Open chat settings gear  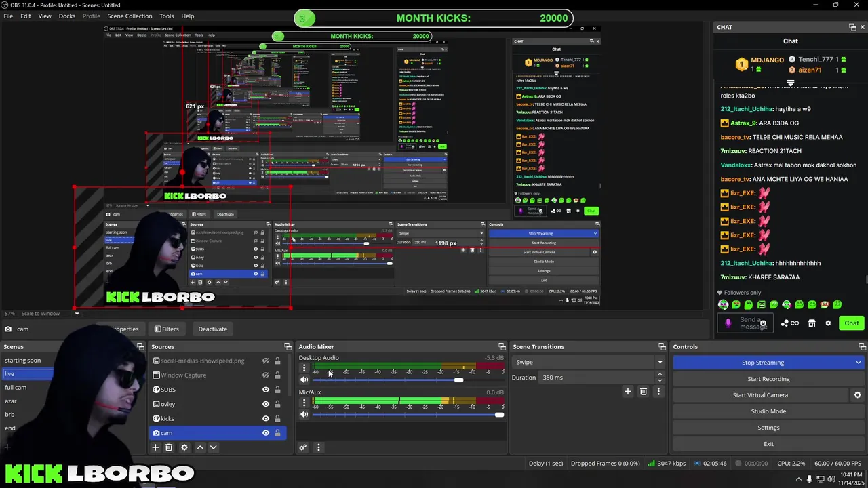coord(828,323)
